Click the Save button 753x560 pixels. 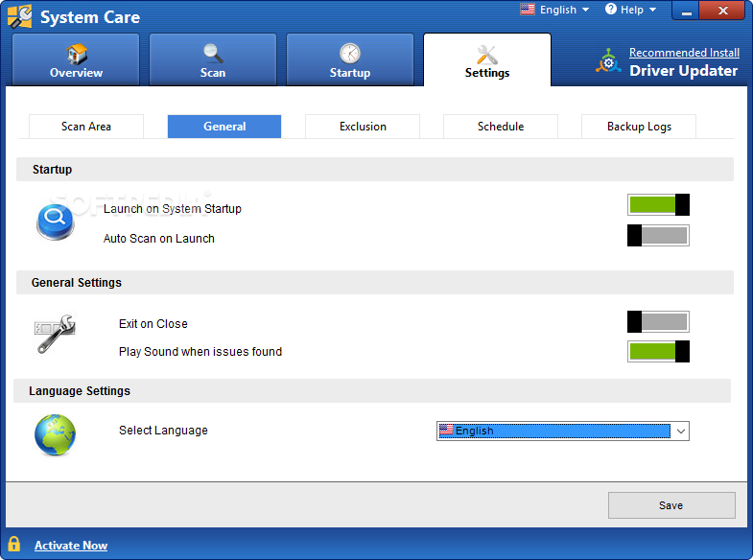[x=671, y=505]
